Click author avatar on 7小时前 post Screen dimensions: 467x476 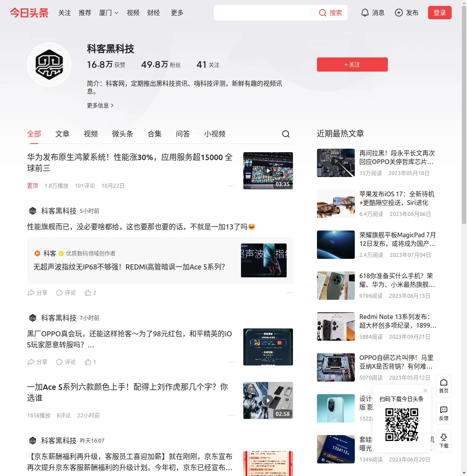pos(33,318)
